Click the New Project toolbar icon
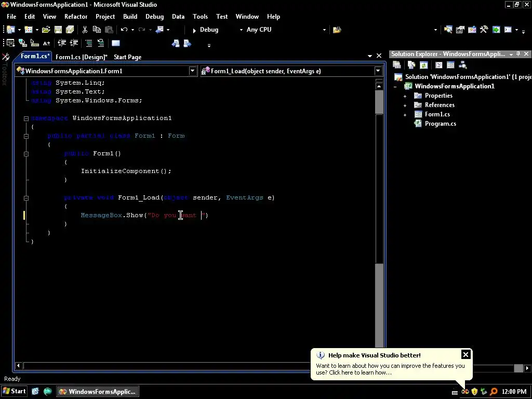Screen dimensions: 532x399 click(x=11, y=30)
